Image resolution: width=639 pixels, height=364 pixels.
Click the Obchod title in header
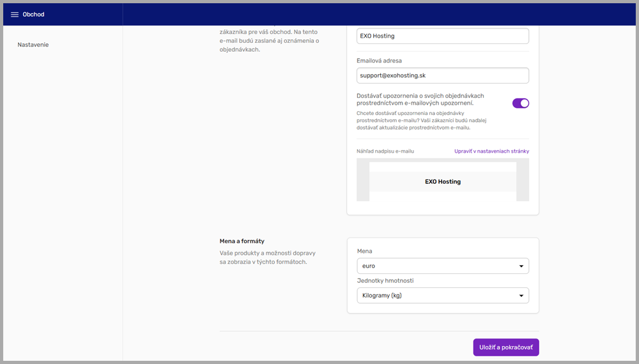(x=33, y=15)
